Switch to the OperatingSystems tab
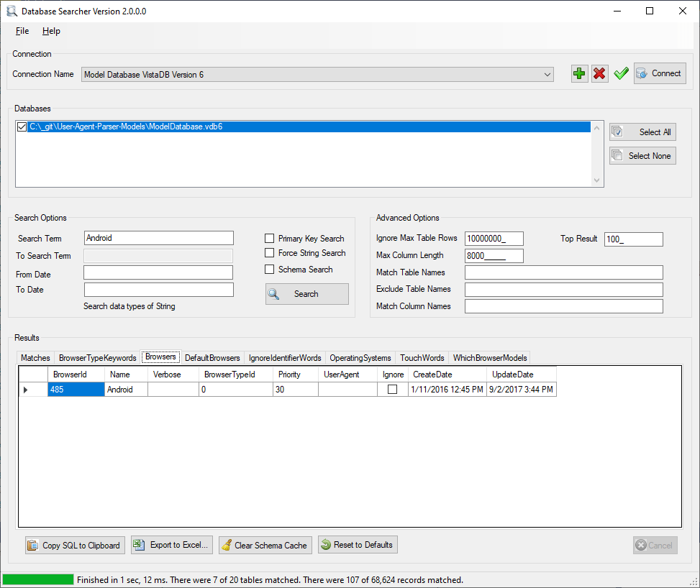The height and width of the screenshot is (588, 700). (360, 357)
